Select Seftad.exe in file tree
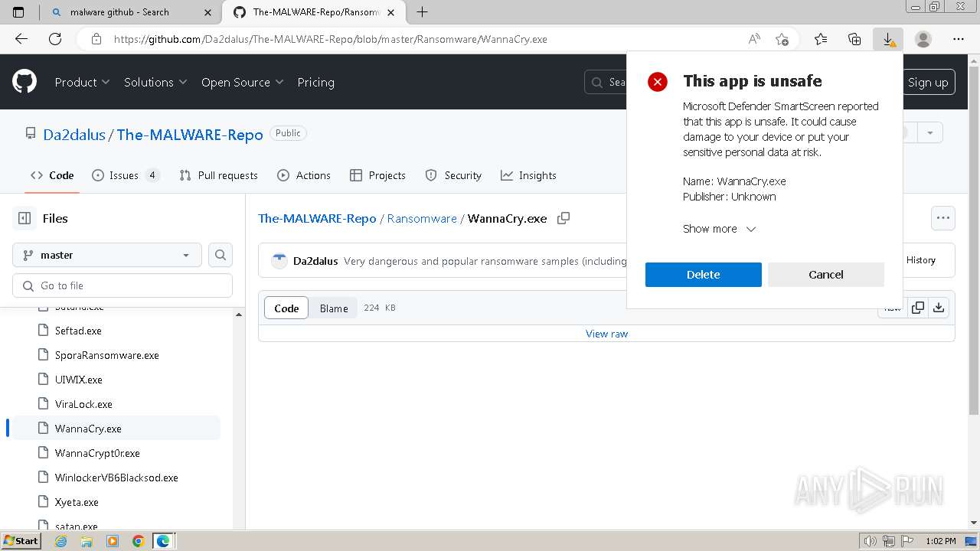 coord(78,331)
